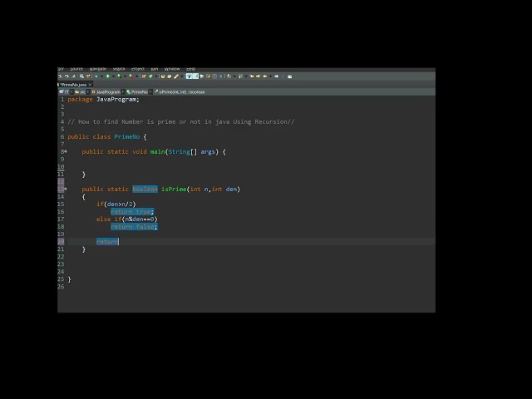
Task: Open the Run button dropdown arrow
Action: pyautogui.click(x=113, y=76)
